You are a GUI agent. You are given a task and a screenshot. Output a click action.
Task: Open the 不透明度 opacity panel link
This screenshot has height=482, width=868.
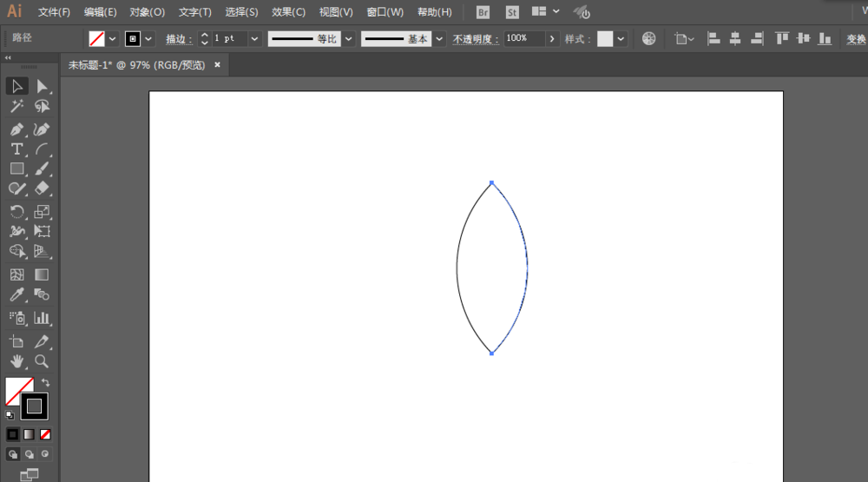tap(475, 39)
